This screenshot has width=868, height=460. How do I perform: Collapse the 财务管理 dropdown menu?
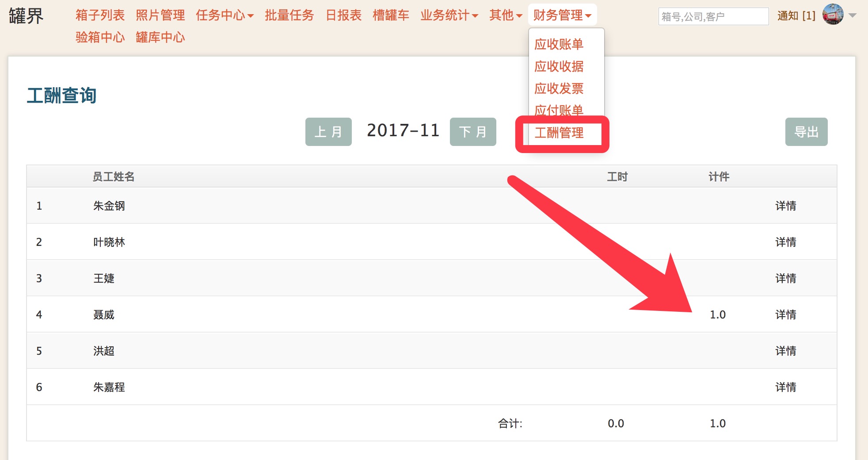click(562, 15)
